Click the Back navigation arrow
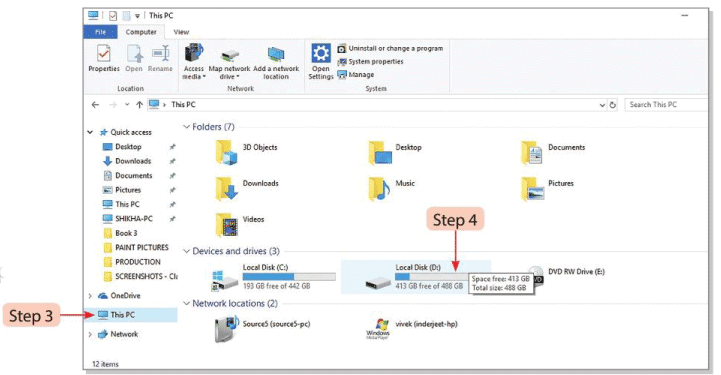This screenshot has width=721, height=375. (95, 105)
